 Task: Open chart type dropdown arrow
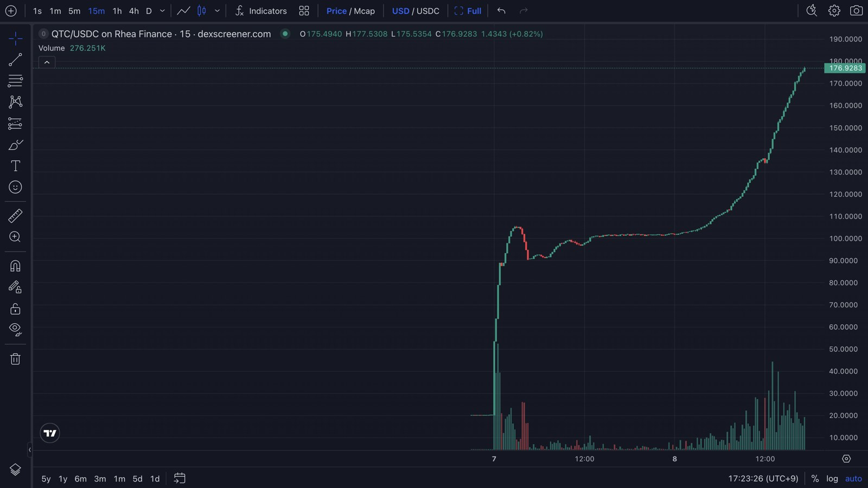217,11
